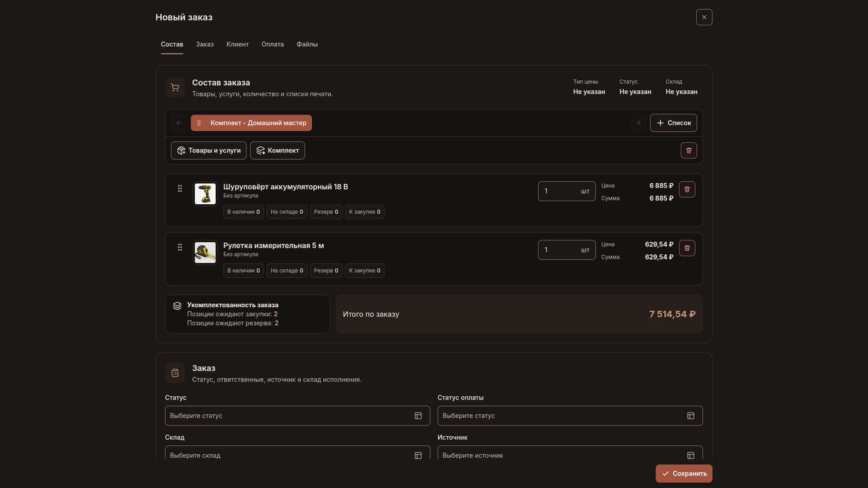Click the Не указан value under the header Склад

(x=682, y=92)
